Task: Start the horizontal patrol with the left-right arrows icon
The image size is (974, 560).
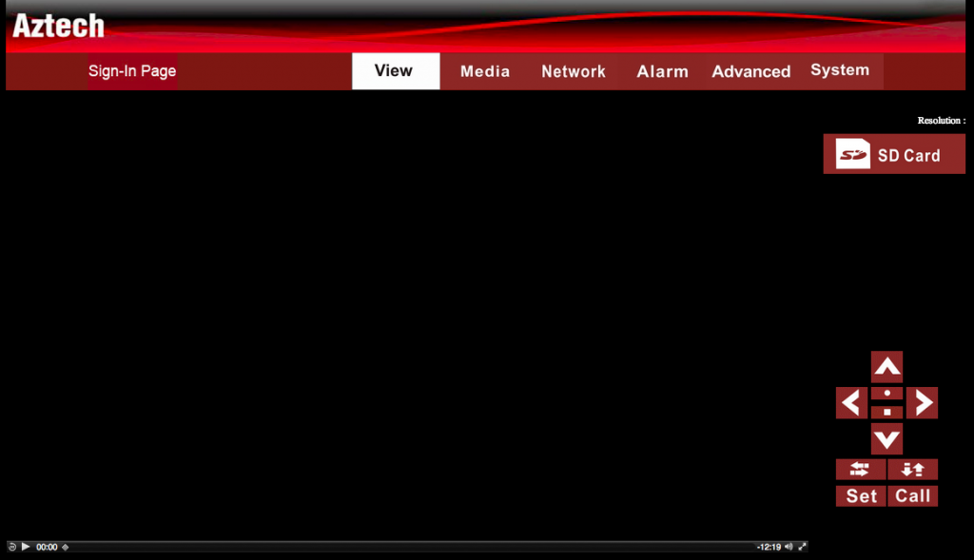Action: click(861, 469)
